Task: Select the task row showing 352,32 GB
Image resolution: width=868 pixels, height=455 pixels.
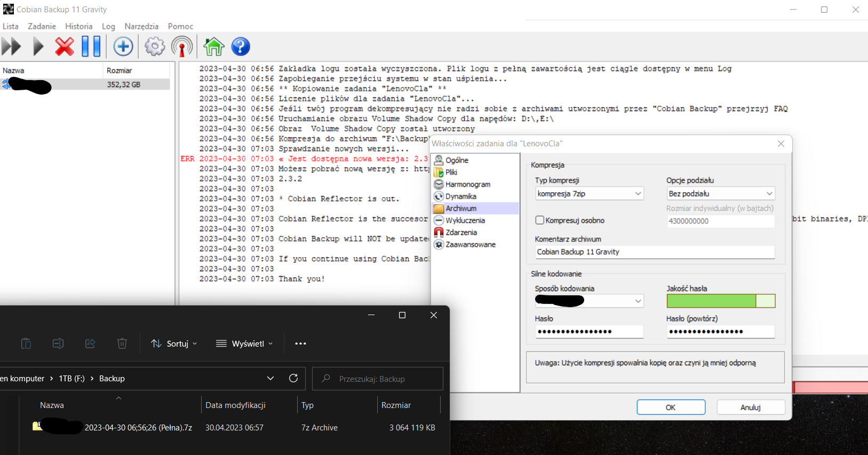Action: click(x=85, y=84)
